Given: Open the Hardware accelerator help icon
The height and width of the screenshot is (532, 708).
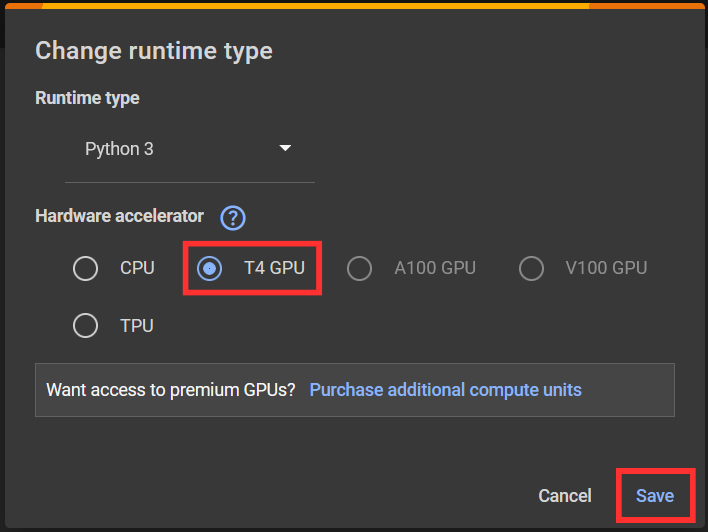Looking at the screenshot, I should coord(233,218).
